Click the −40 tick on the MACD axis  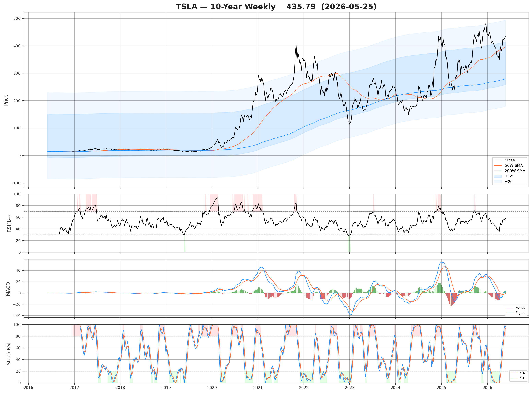(17, 316)
